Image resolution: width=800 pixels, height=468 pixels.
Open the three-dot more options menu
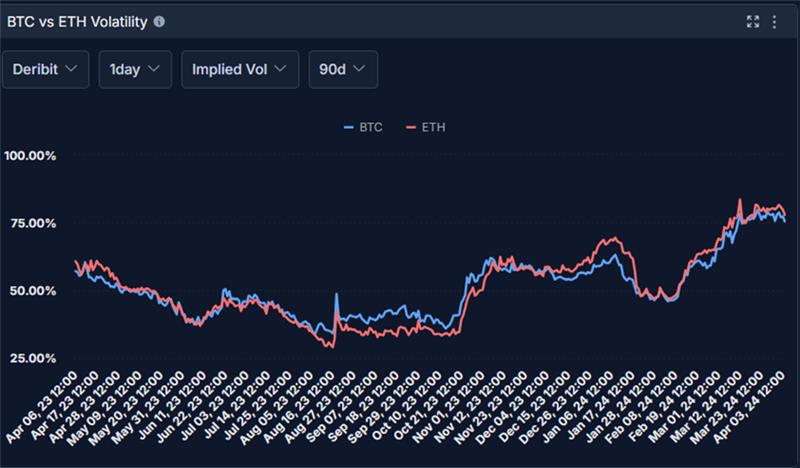774,21
